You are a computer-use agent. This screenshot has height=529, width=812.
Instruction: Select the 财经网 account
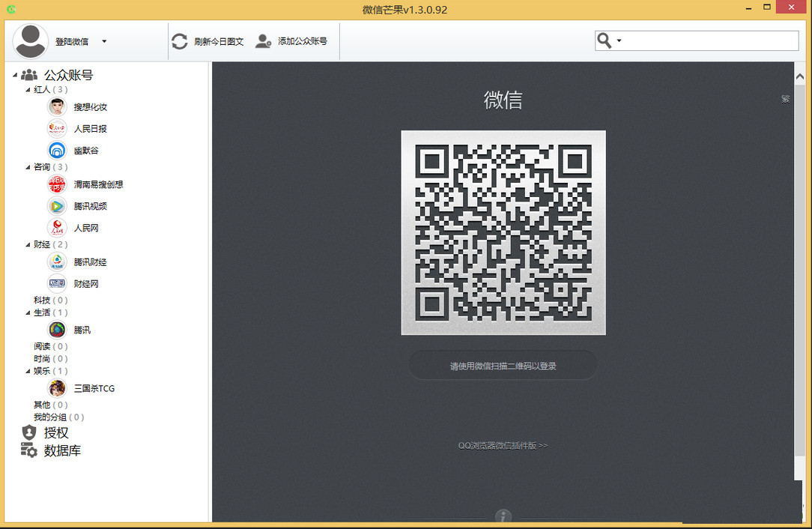click(x=86, y=284)
